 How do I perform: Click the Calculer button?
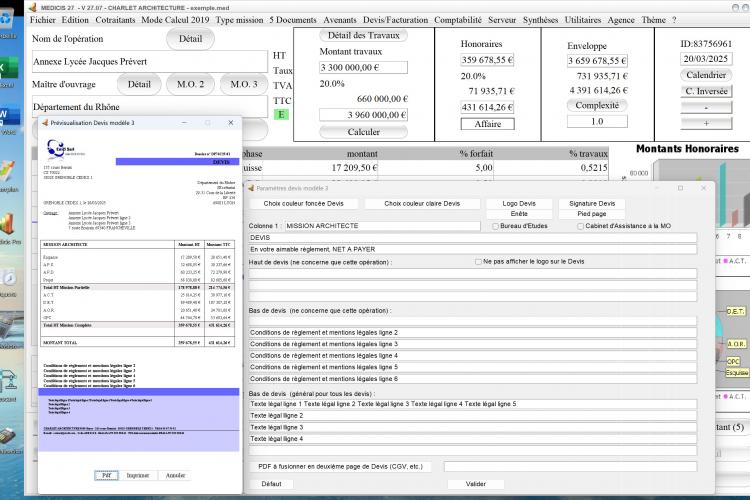[x=364, y=132]
